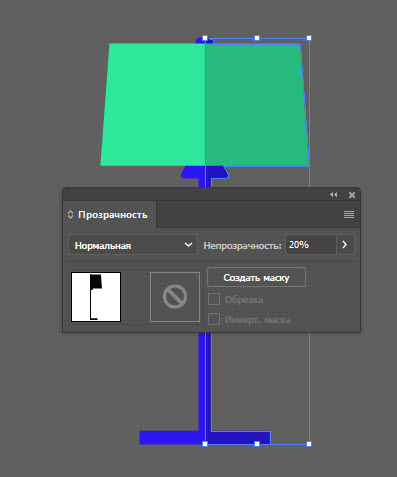
Task: Collapse the panel with double-arrow icon
Action: (x=333, y=195)
